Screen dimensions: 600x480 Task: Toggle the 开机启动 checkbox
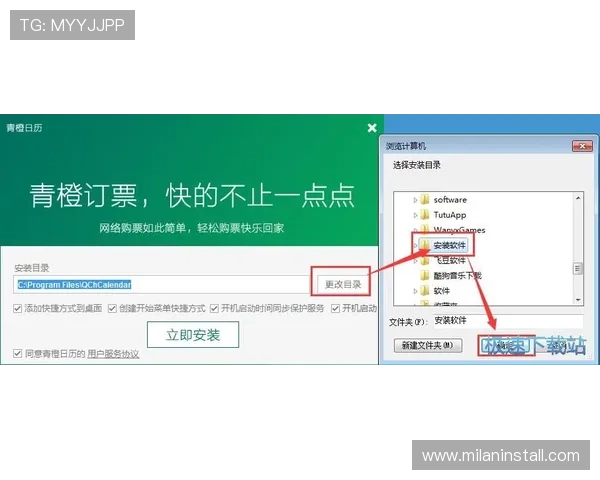pyautogui.click(x=335, y=308)
